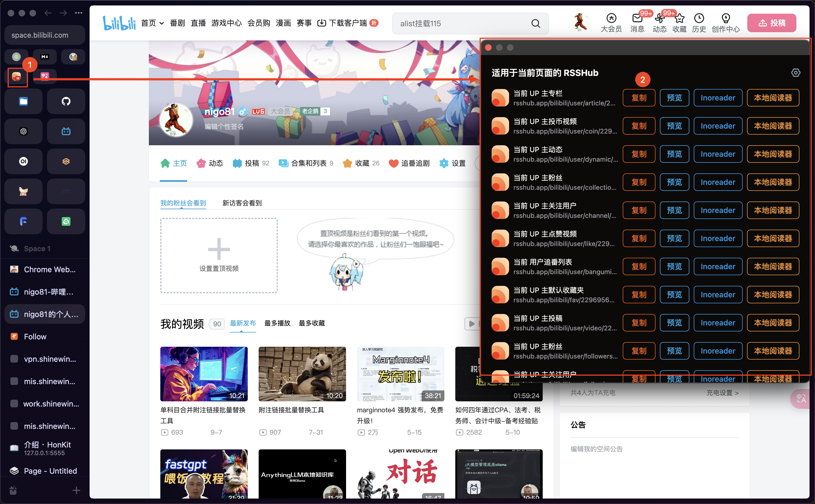Click browser back arrow
Screen dimensions: 815x504
pyautogui.click(x=48, y=13)
